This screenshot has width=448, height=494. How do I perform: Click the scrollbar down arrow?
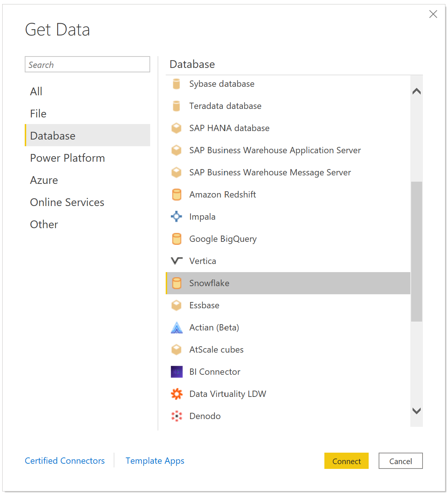point(416,411)
